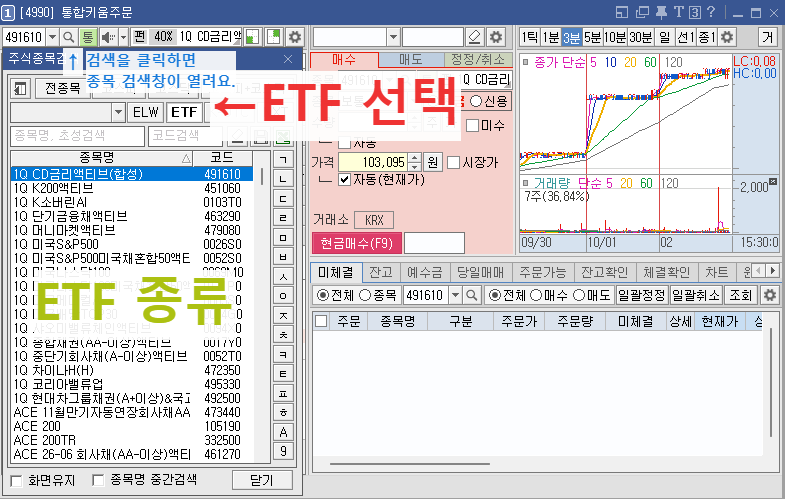785x499 pixels.
Task: Open help question mark in title bar
Action: coord(711,13)
